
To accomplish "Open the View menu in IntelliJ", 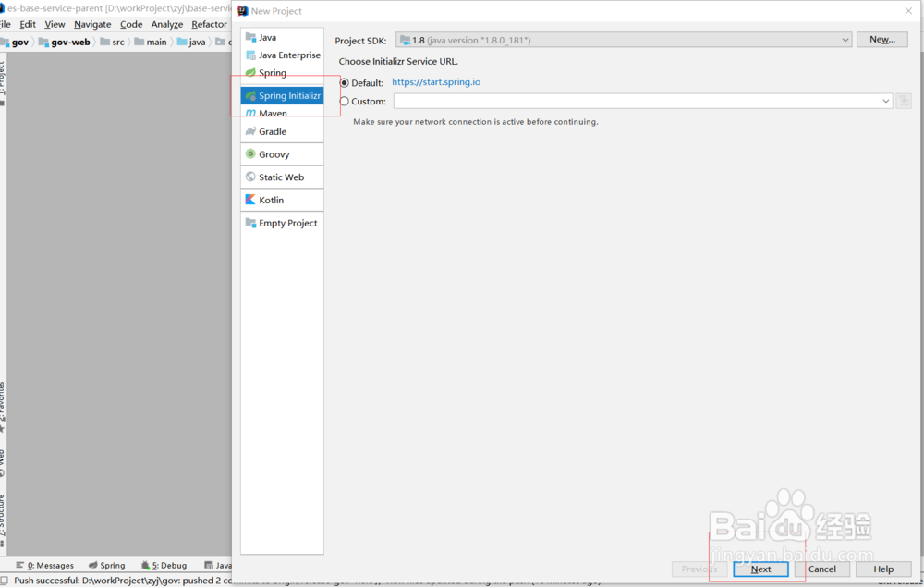I will (55, 24).
